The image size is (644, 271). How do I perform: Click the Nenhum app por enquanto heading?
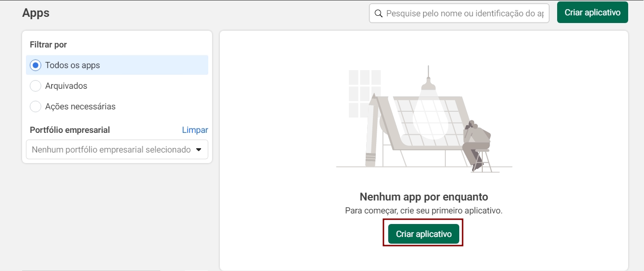tap(424, 197)
